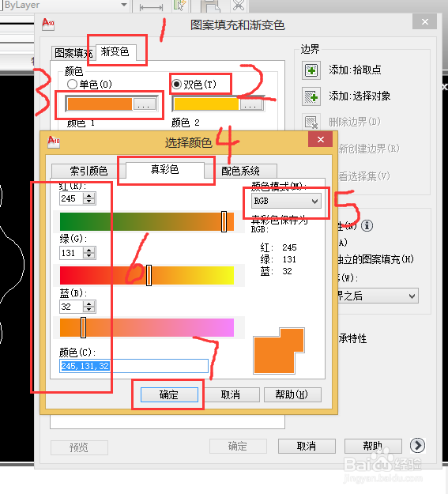Click the red channel slider handle

point(224,222)
